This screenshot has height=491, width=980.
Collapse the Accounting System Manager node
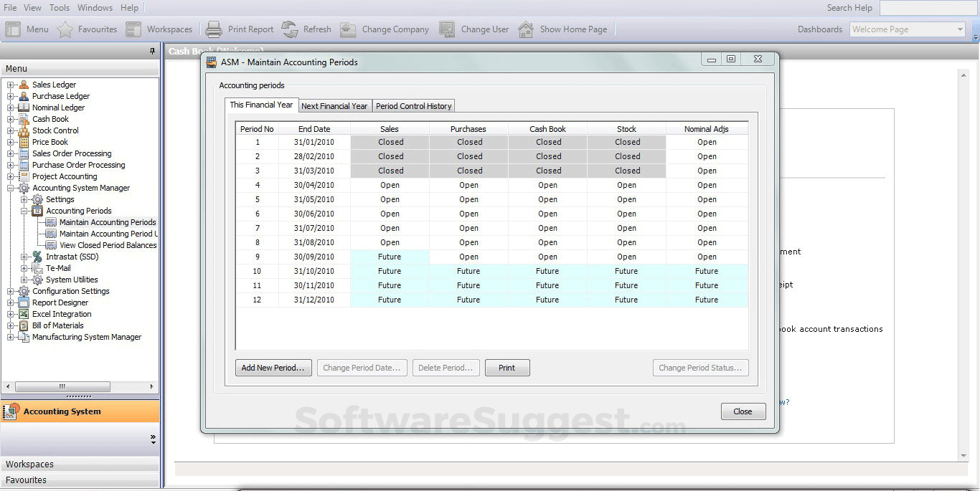pyautogui.click(x=11, y=188)
